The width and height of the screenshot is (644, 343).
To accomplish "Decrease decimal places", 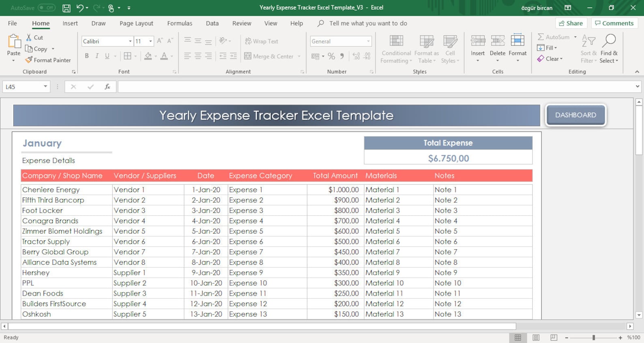I will 367,56.
